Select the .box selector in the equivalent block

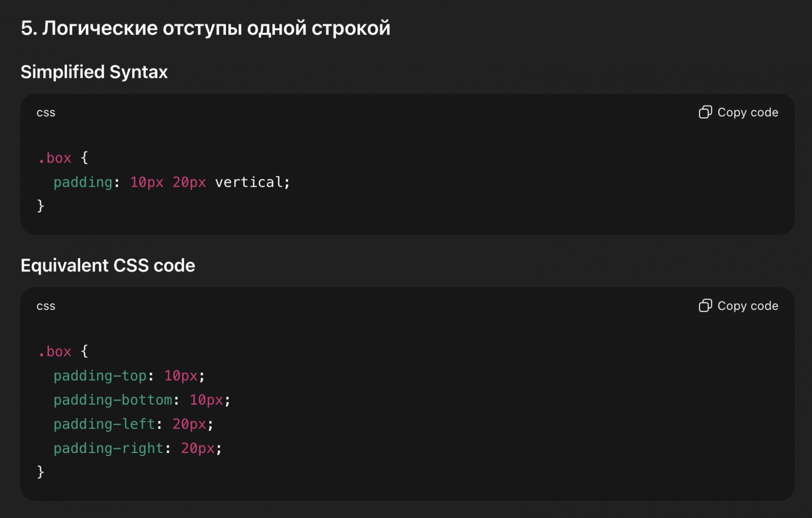(x=55, y=351)
